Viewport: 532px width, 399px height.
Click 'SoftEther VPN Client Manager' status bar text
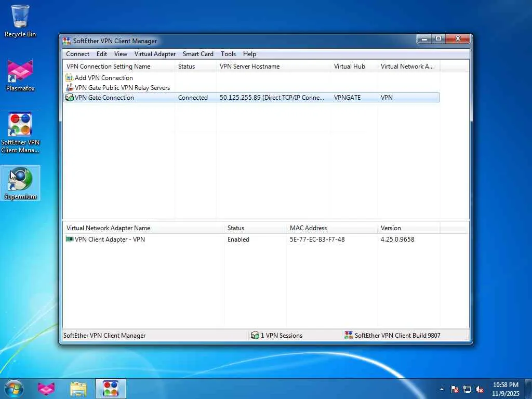(x=104, y=335)
